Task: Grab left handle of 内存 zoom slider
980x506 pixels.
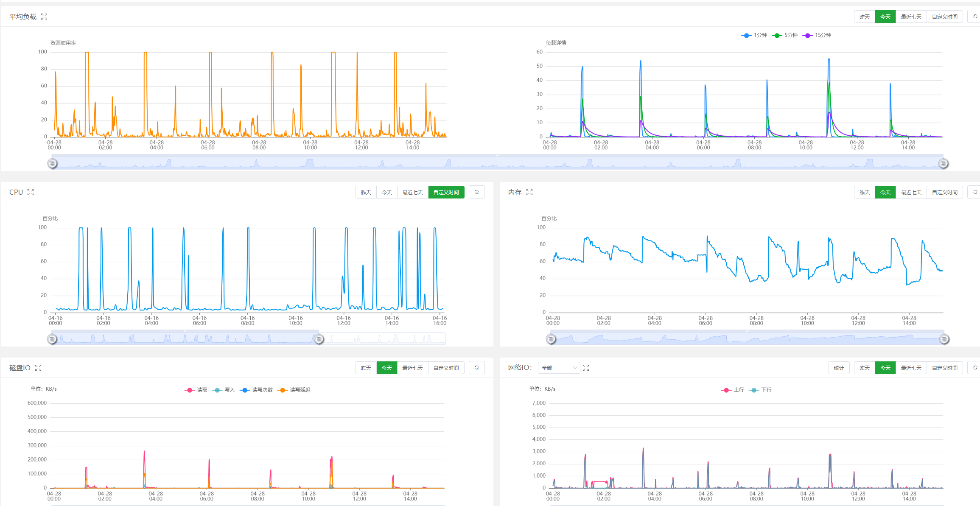Action: [x=551, y=339]
